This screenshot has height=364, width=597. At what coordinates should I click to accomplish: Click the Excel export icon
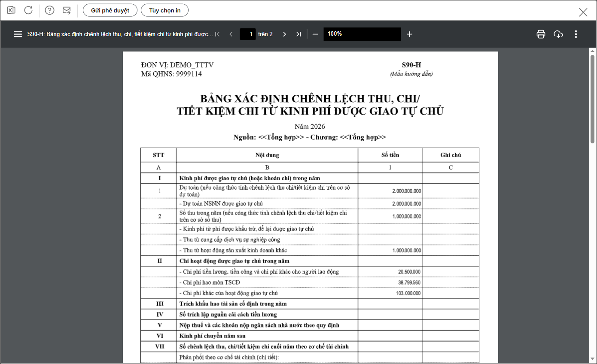tap(11, 10)
